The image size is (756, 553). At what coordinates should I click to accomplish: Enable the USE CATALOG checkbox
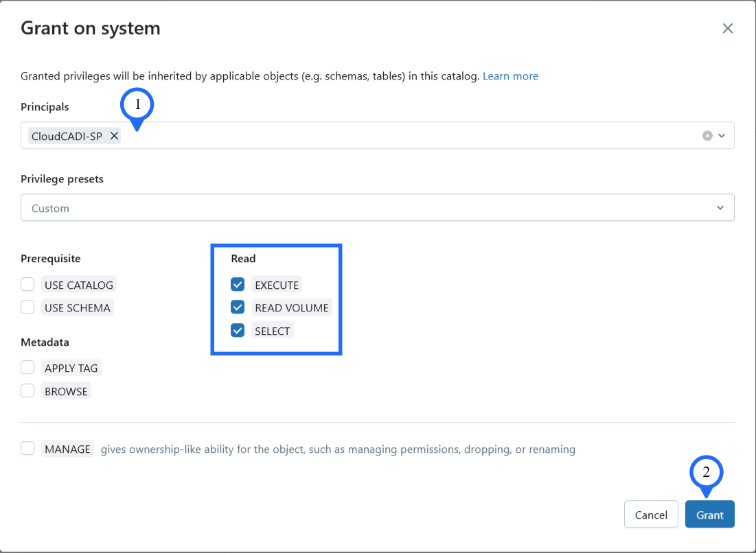click(27, 285)
